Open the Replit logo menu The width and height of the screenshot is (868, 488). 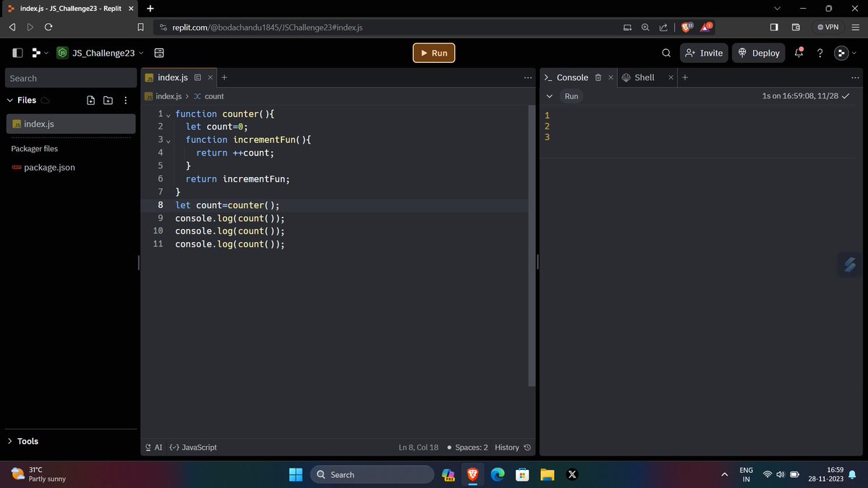(40, 53)
